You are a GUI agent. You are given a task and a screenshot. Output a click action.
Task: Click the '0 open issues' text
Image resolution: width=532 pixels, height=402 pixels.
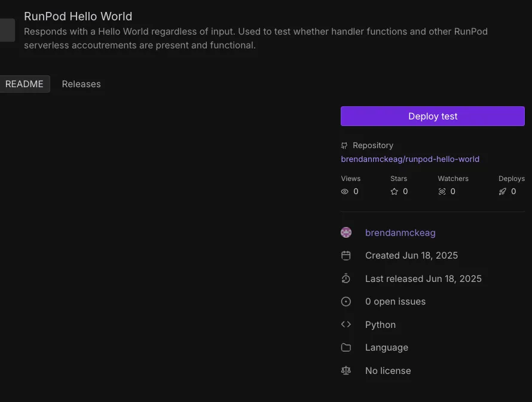click(x=395, y=302)
